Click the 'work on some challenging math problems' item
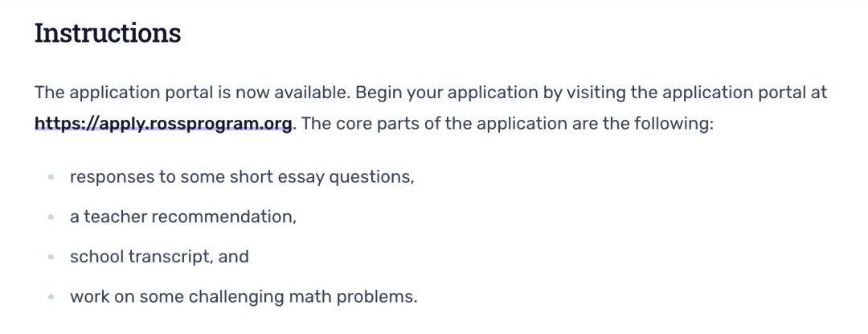Image resolution: width=868 pixels, height=334 pixels. coord(244,297)
